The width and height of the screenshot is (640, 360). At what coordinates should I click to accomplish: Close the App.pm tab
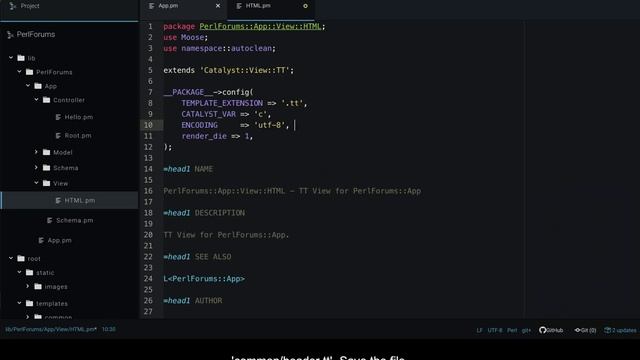click(x=218, y=6)
